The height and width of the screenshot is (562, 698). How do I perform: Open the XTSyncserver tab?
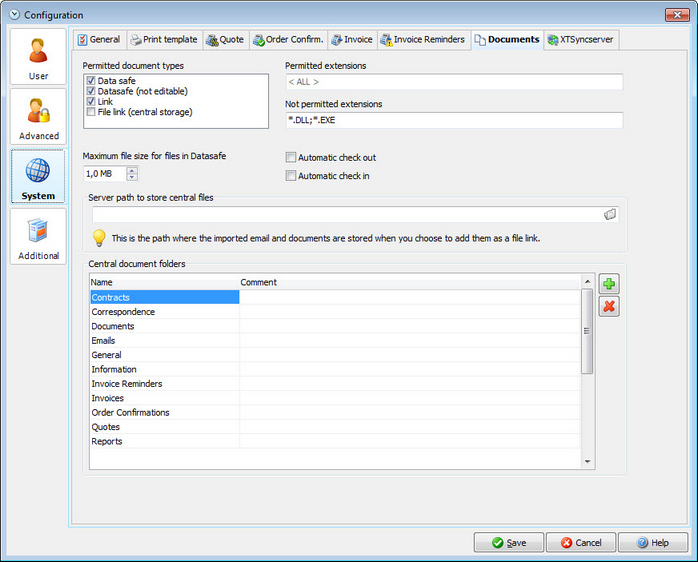[x=580, y=40]
